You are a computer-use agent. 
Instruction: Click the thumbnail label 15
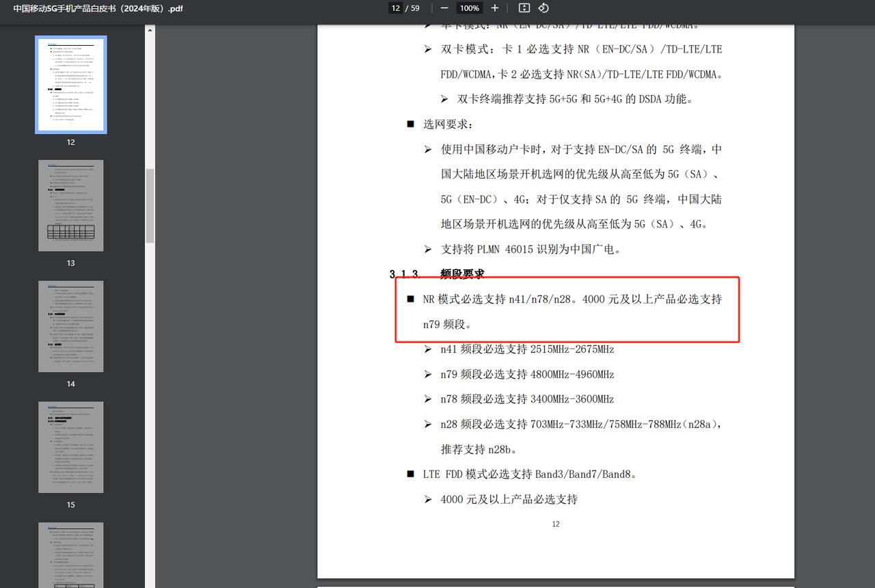tap(71, 505)
